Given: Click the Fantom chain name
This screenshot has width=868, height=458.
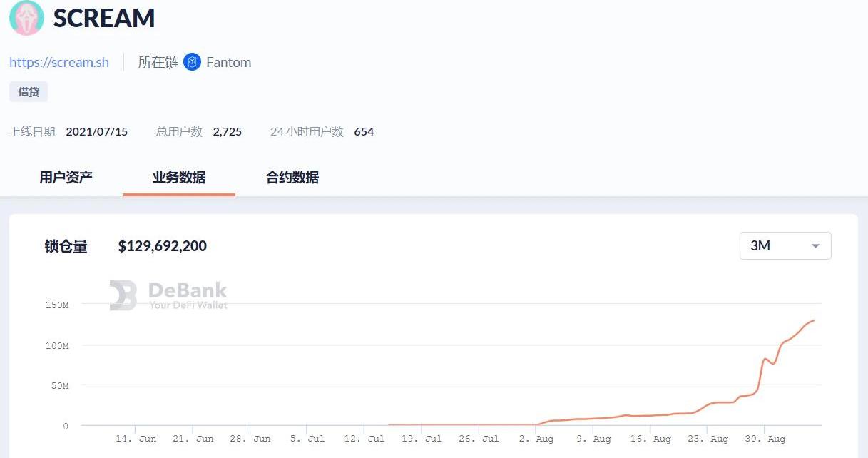Looking at the screenshot, I should click(x=228, y=62).
